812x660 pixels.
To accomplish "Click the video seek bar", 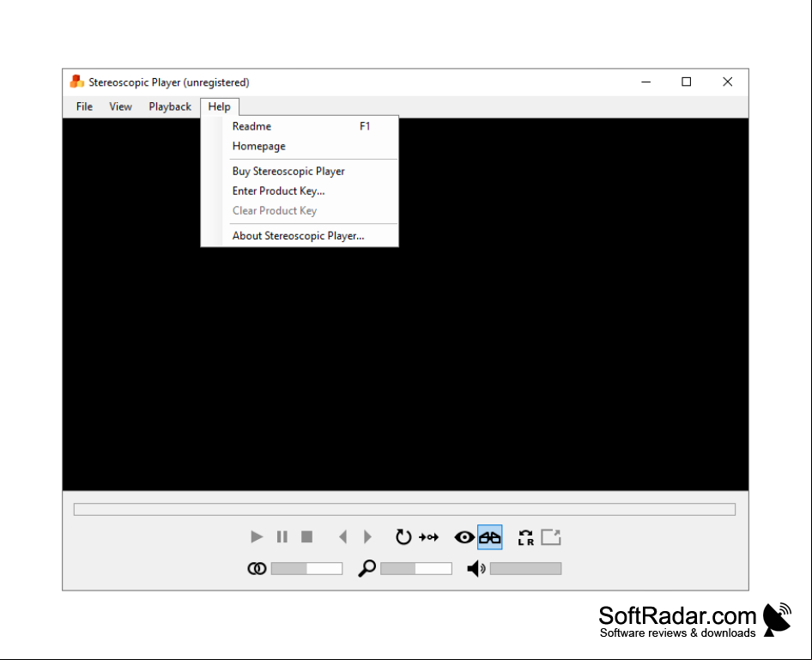I will [404, 509].
